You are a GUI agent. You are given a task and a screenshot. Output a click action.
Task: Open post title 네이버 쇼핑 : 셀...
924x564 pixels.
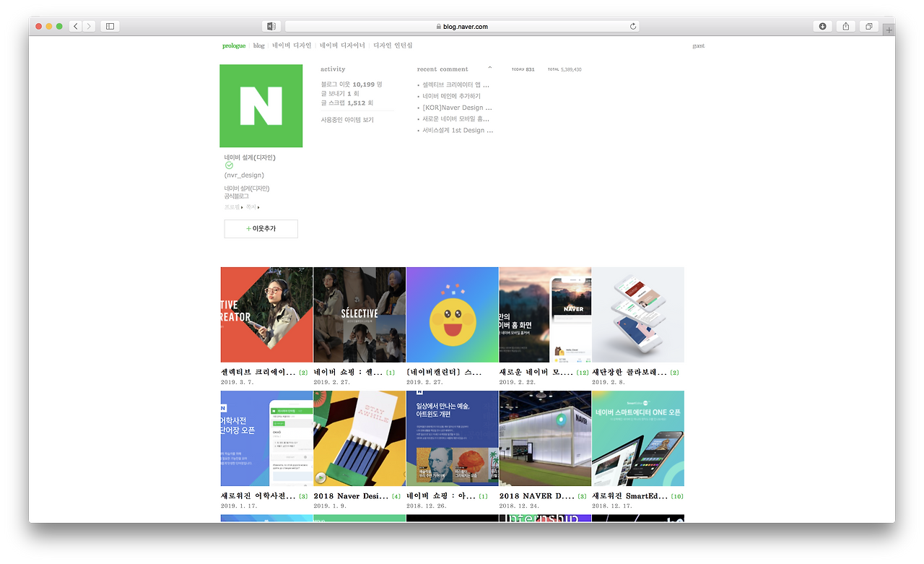tap(349, 373)
